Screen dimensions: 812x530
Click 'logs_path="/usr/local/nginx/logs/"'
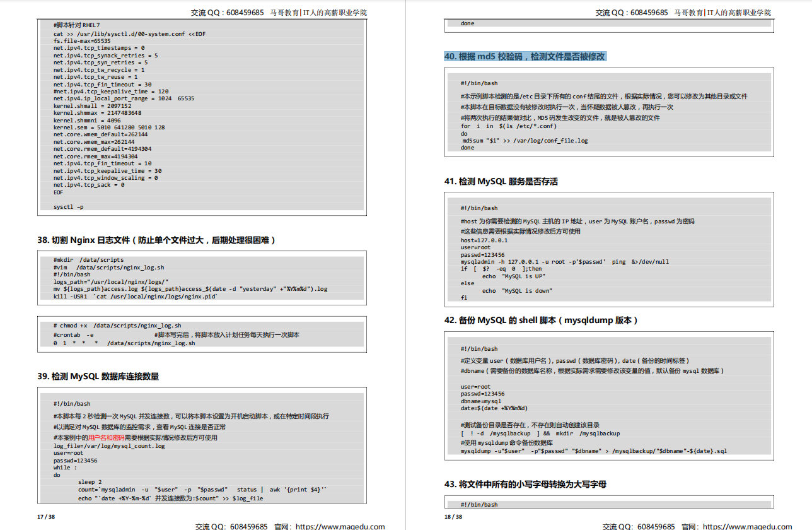111,282
